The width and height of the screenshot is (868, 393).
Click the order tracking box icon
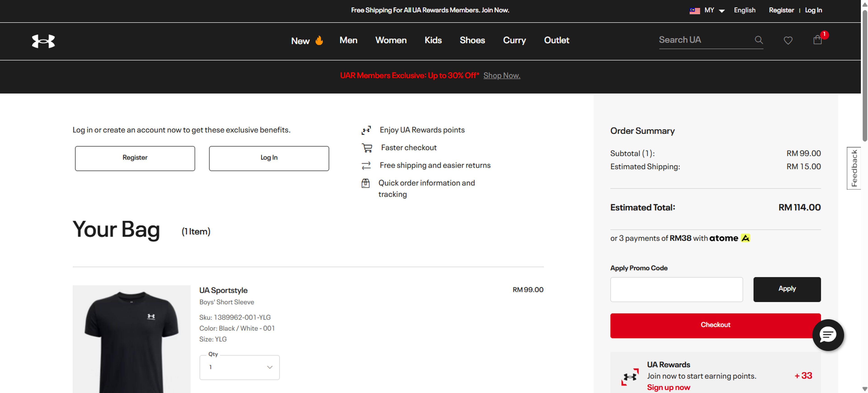tap(366, 183)
